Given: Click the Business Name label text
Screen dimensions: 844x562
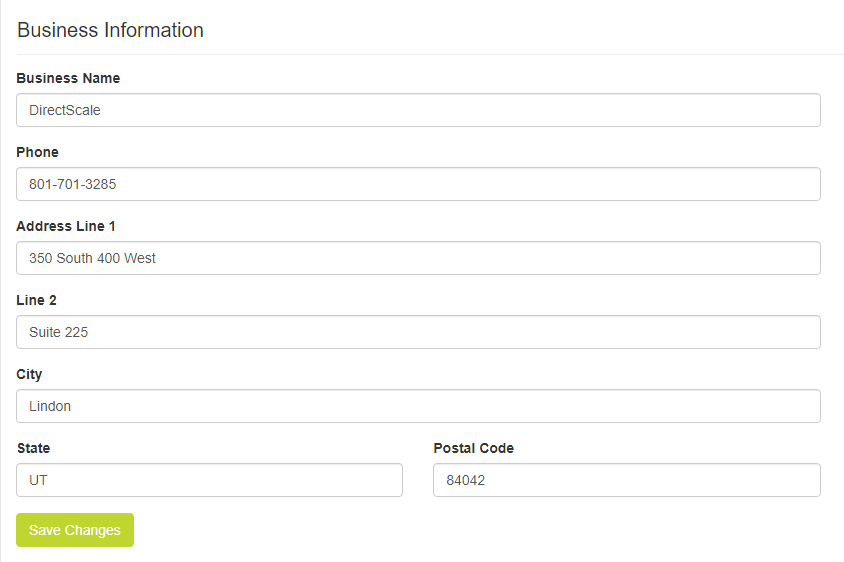Looking at the screenshot, I should click(68, 78).
